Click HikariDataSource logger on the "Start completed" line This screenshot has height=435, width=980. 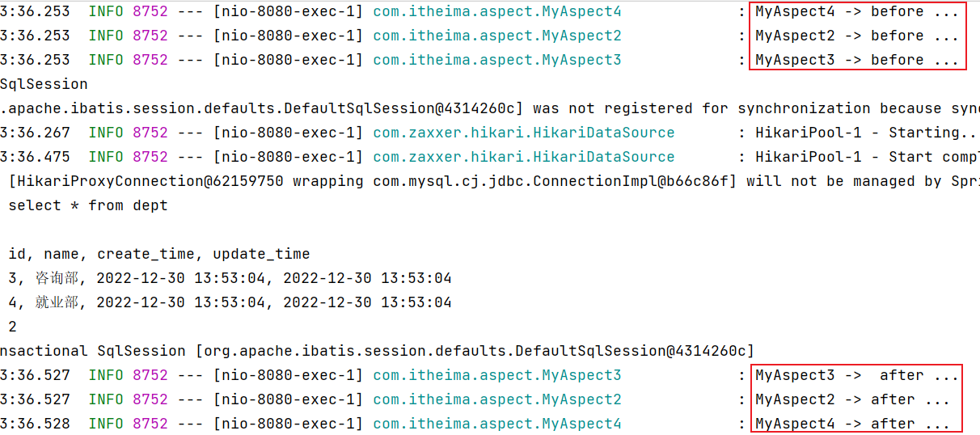pos(523,157)
